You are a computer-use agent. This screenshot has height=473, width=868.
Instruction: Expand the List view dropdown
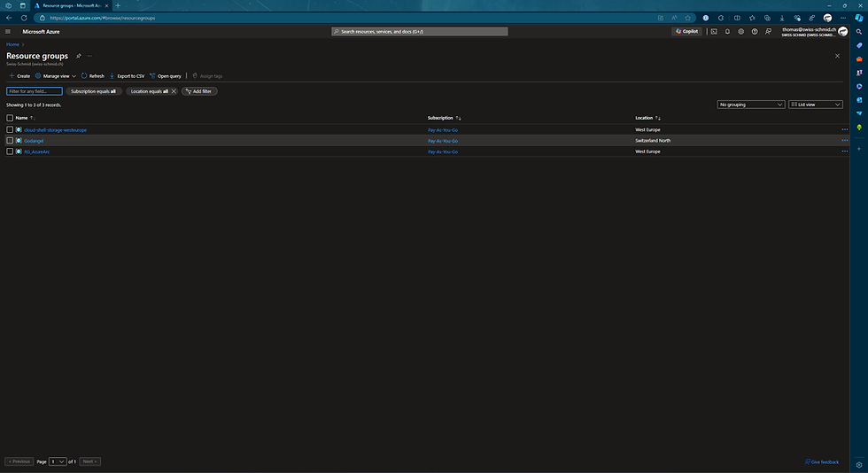click(816, 105)
